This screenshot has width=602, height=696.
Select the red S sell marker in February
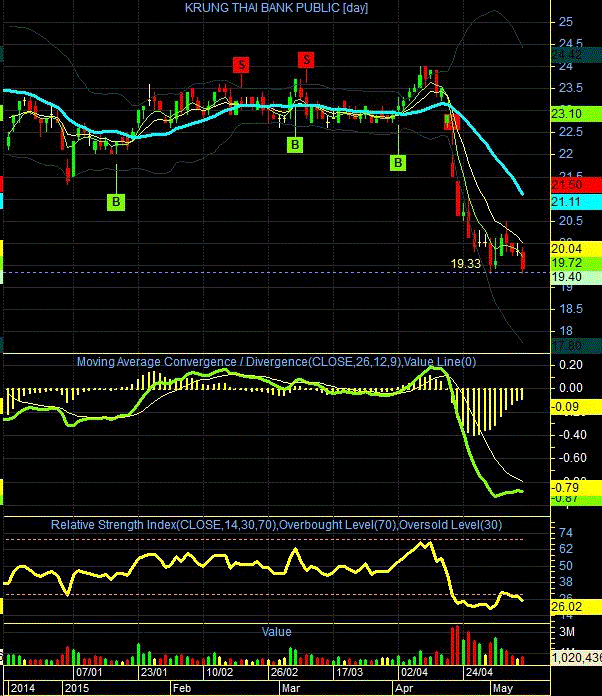tap(241, 65)
